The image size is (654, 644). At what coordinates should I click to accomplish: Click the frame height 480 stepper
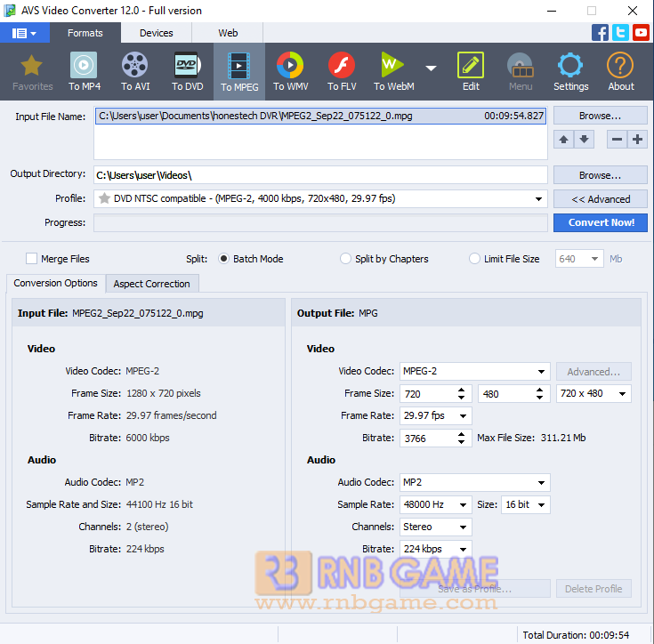click(x=539, y=393)
